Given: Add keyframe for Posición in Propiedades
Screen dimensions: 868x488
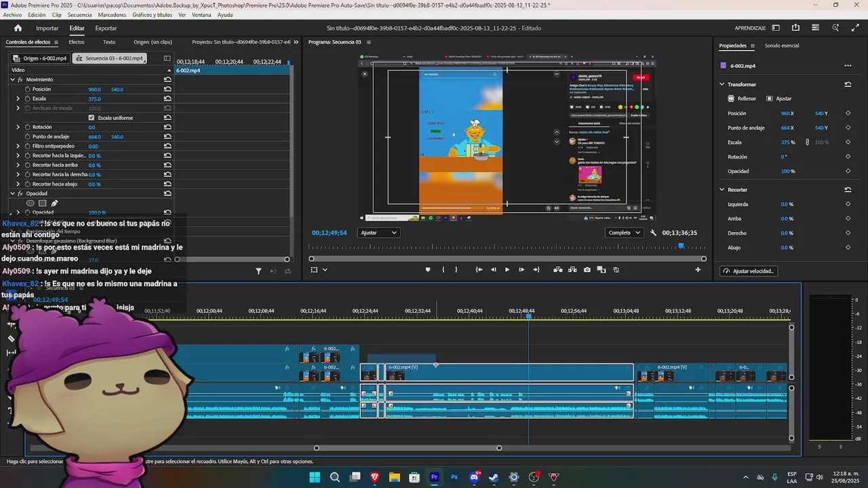Looking at the screenshot, I should pos(848,113).
